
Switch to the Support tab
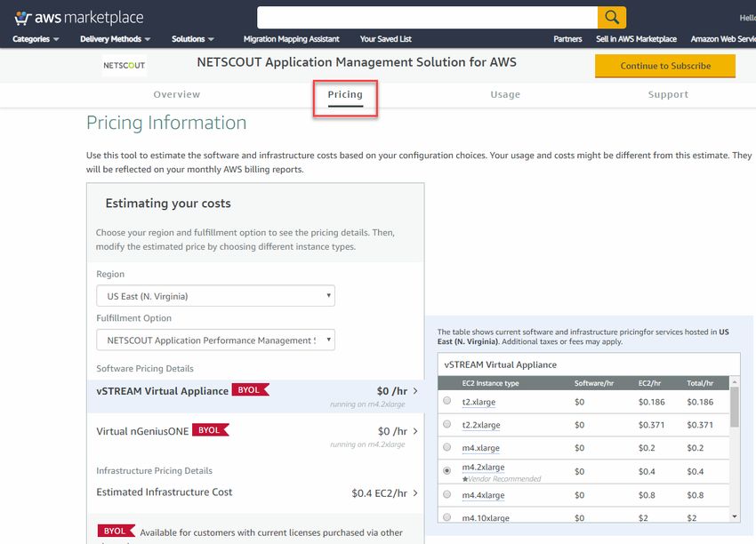pos(668,94)
